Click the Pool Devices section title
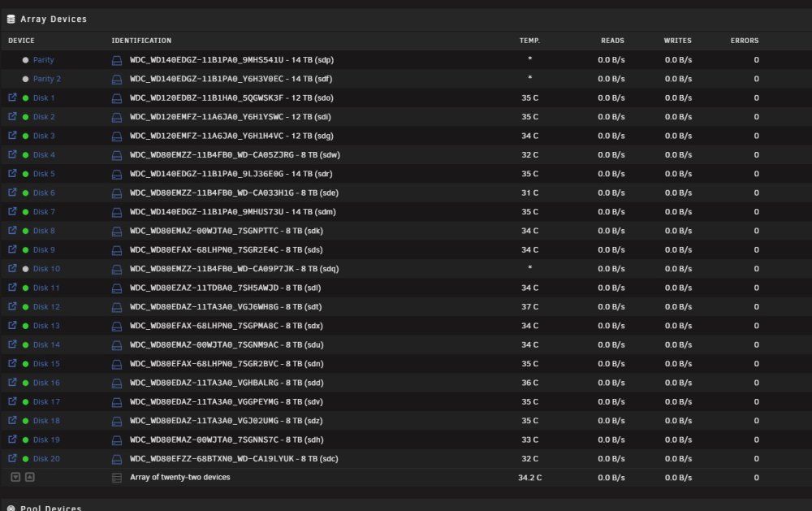This screenshot has height=511, width=812. [50, 508]
